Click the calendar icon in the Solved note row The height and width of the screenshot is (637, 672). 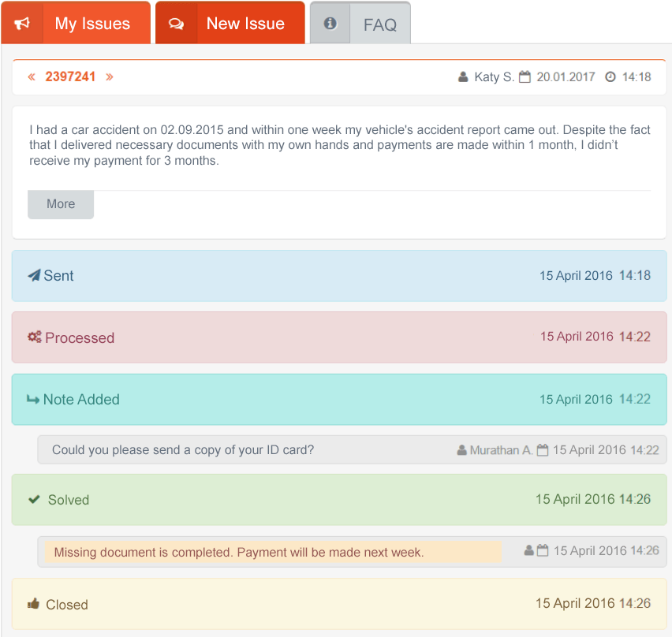543,550
